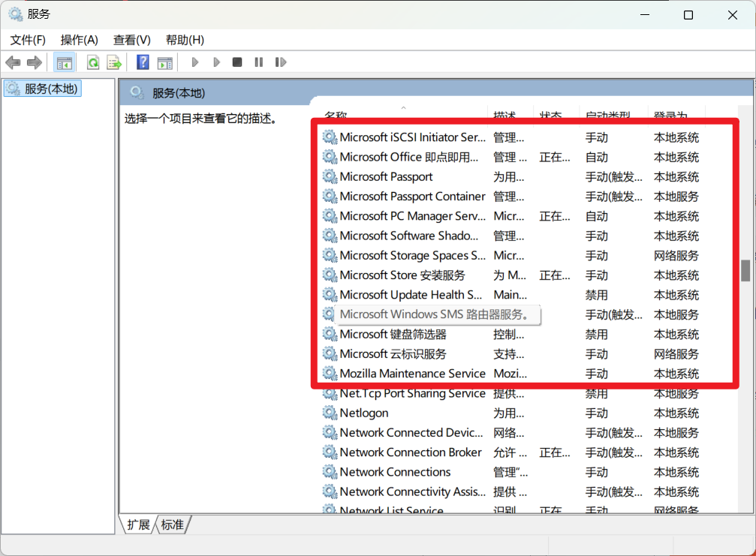Select Network Connection Broker service
Image resolution: width=756 pixels, height=556 pixels.
click(x=528, y=452)
